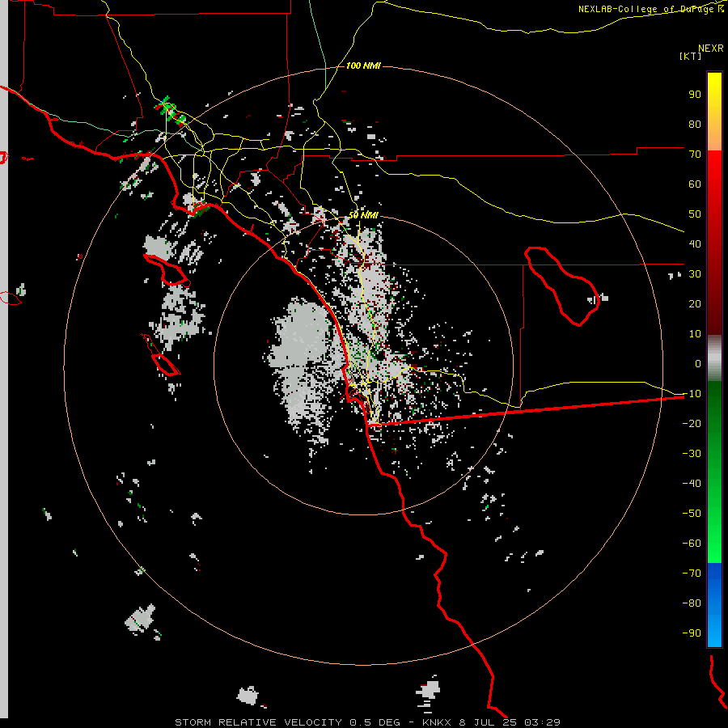Pick the green inbound band on the color bar
This screenshot has height=728, width=728.
714,472
